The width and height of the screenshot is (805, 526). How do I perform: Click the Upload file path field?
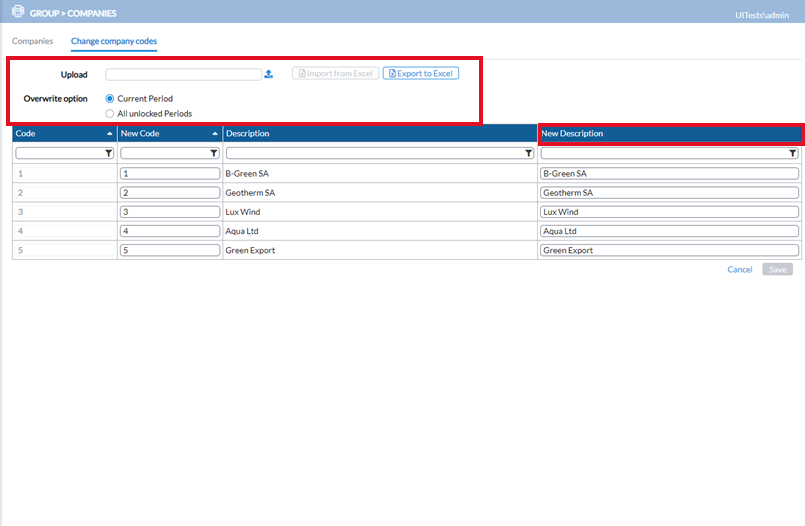click(184, 74)
